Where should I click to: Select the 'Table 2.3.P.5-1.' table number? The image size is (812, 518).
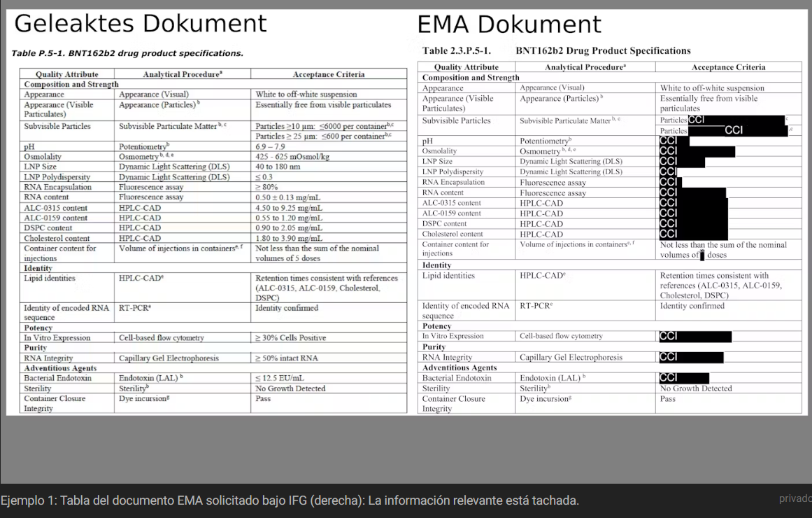[456, 51]
